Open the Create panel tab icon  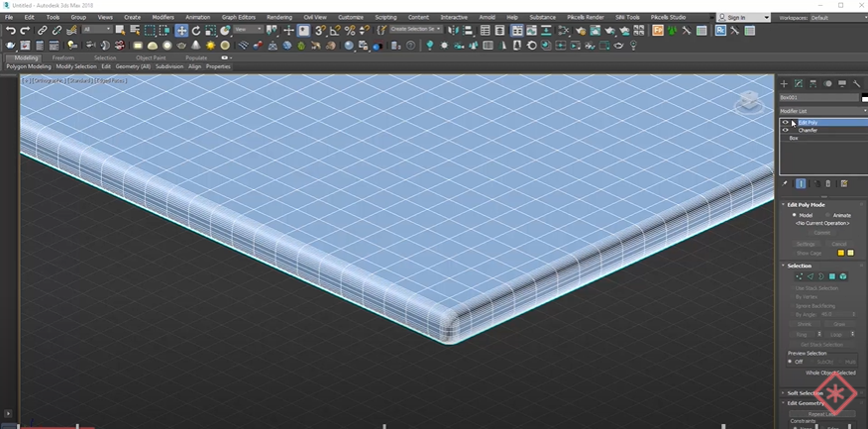click(x=784, y=84)
